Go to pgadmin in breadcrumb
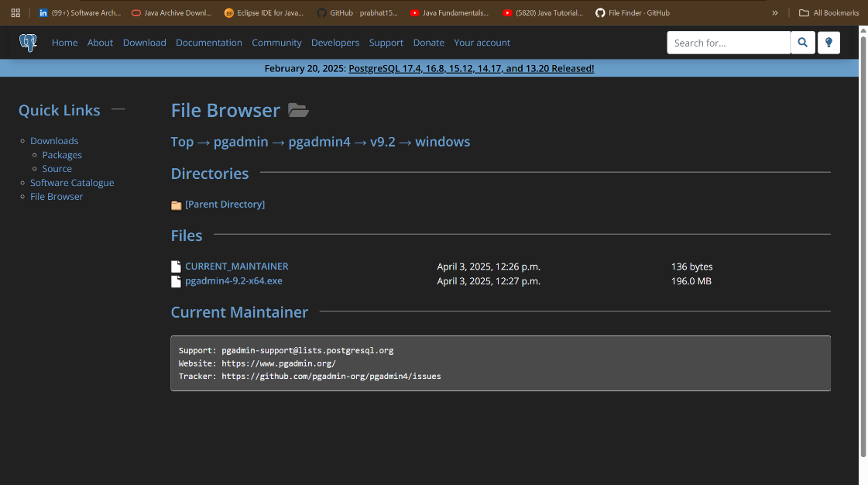 [x=241, y=142]
